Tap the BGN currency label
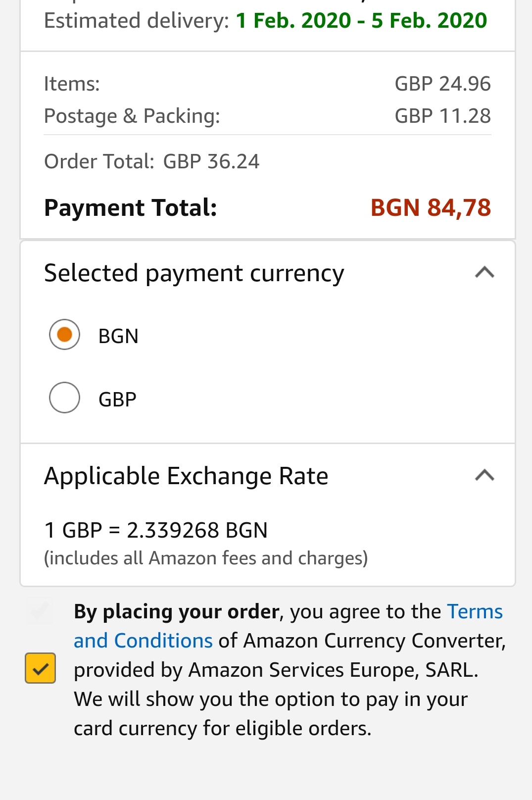Image resolution: width=532 pixels, height=800 pixels. [x=118, y=336]
